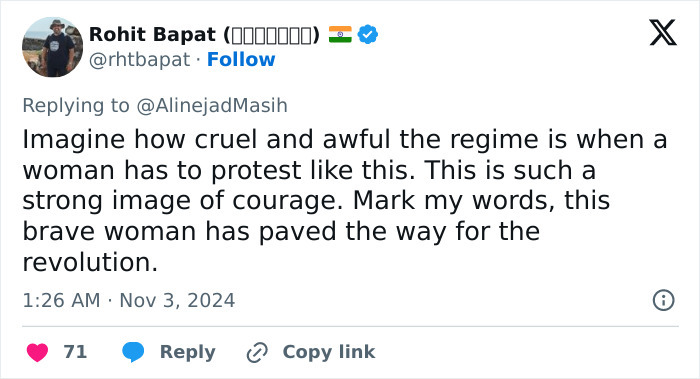Click the India flag emoji after the name
This screenshot has width=700, height=379.
(x=340, y=34)
